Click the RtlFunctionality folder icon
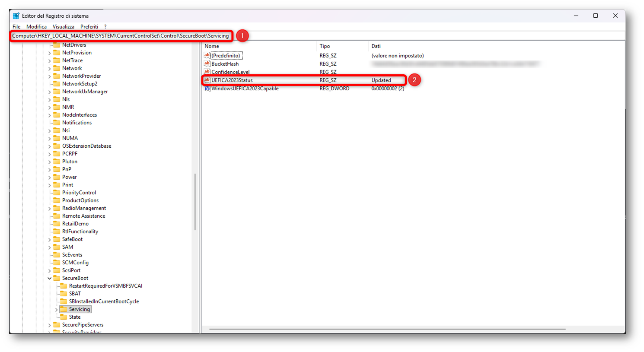The height and width of the screenshot is (352, 644). tap(57, 231)
